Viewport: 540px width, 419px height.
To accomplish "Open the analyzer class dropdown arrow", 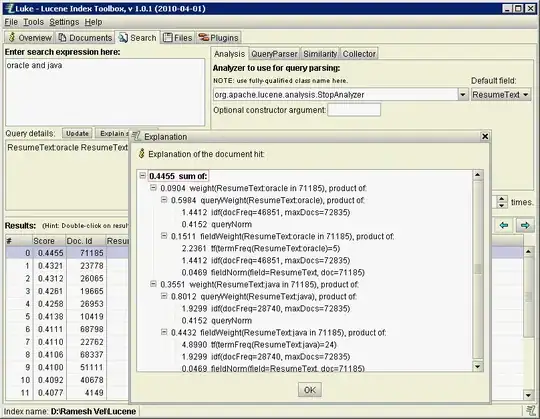I will coord(463,94).
